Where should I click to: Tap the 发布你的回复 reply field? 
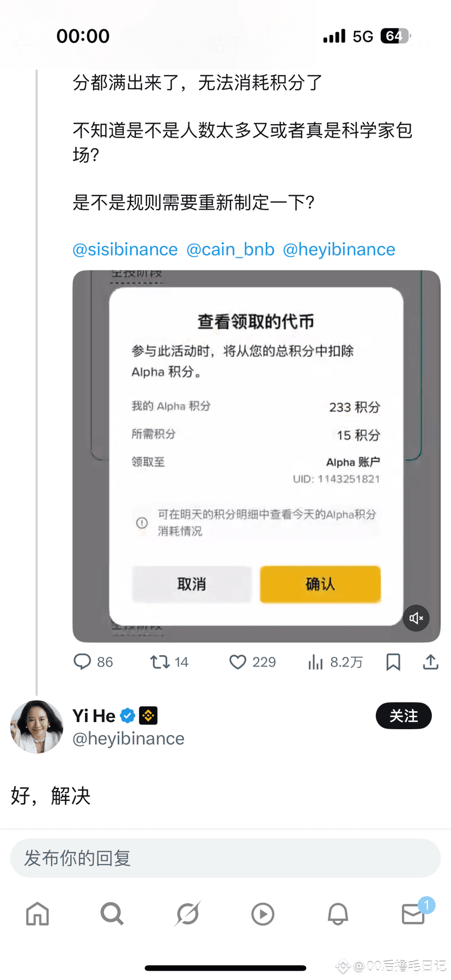click(x=225, y=858)
